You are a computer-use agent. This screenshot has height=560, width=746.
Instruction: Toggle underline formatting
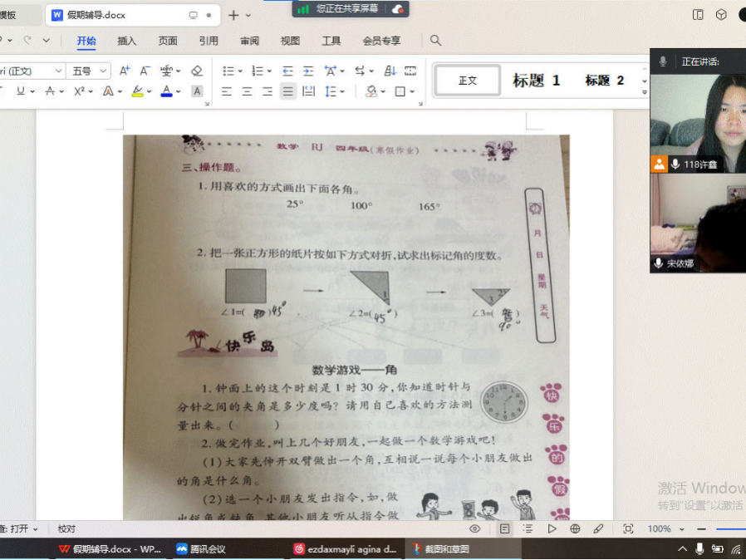tap(21, 91)
